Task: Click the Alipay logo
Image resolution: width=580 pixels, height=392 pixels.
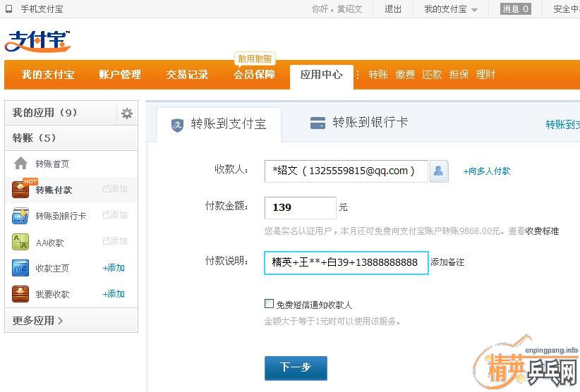Action: 37,41
